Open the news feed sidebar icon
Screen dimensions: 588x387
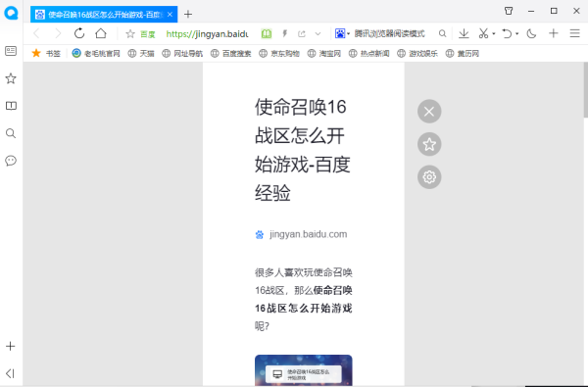click(11, 51)
